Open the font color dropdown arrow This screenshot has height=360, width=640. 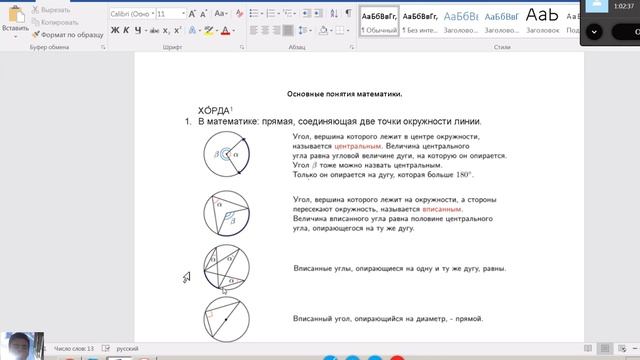click(233, 31)
